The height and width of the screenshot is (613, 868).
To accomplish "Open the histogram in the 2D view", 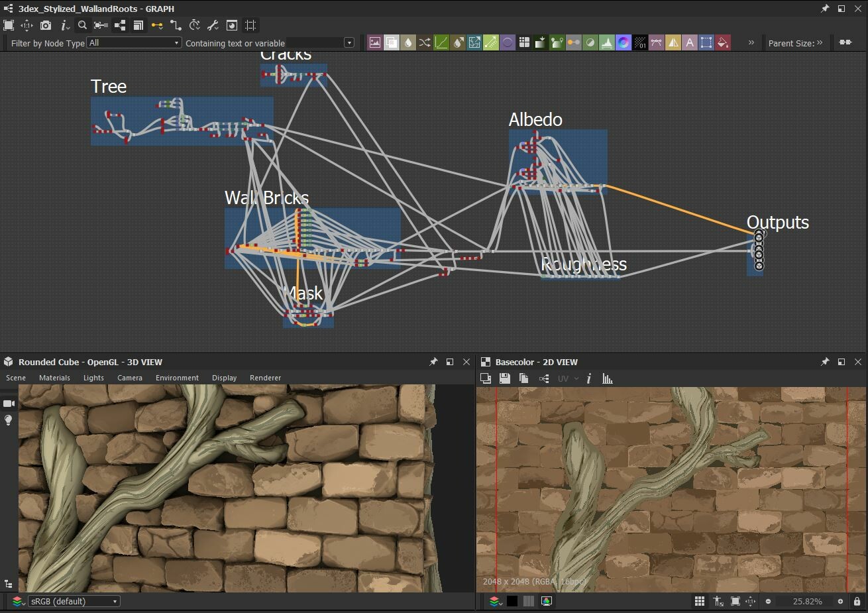I will click(x=608, y=378).
